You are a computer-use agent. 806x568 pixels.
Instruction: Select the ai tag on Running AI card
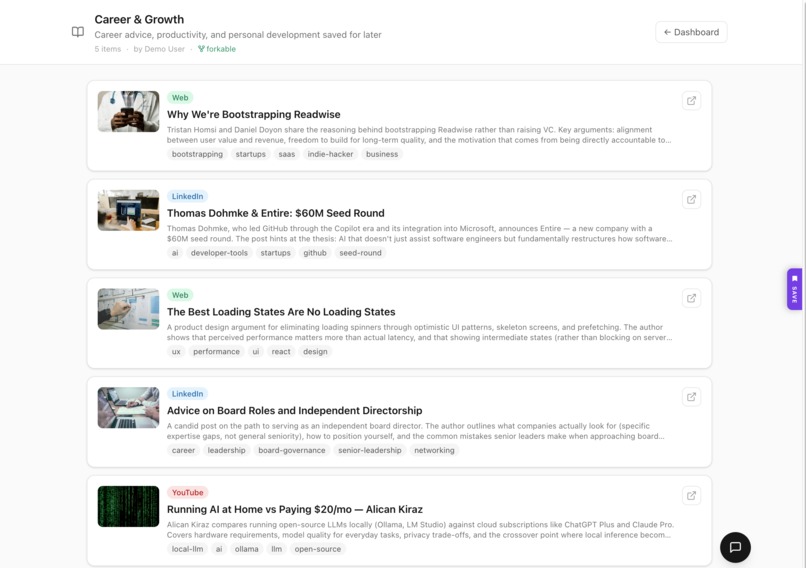219,549
